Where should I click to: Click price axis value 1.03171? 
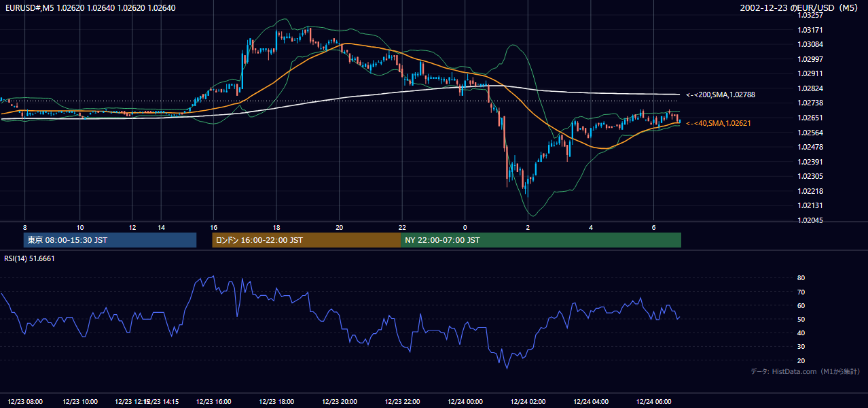coord(810,30)
